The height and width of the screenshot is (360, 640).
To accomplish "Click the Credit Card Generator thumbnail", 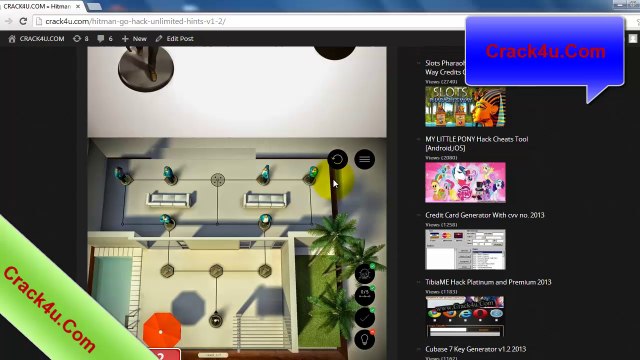I will 465,249.
